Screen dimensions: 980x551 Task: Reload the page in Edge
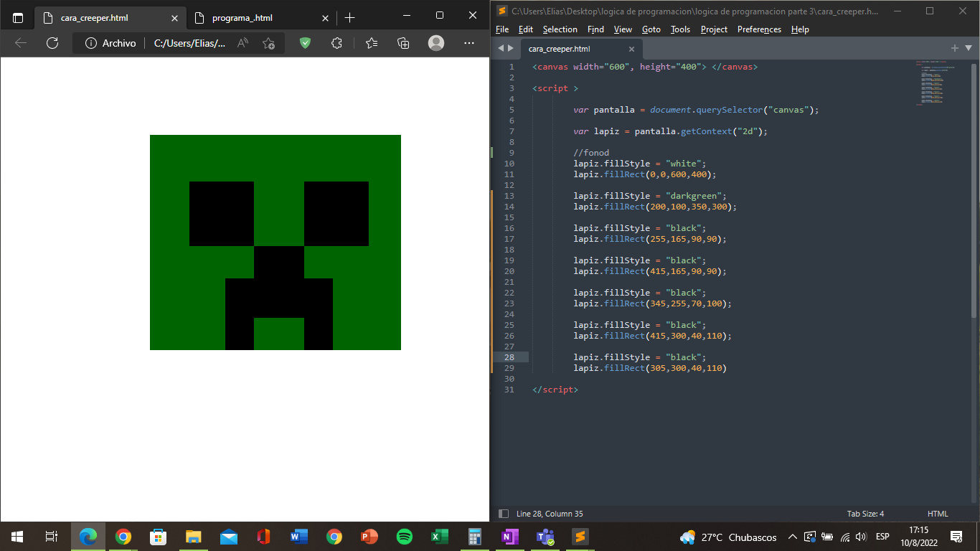[x=52, y=43]
